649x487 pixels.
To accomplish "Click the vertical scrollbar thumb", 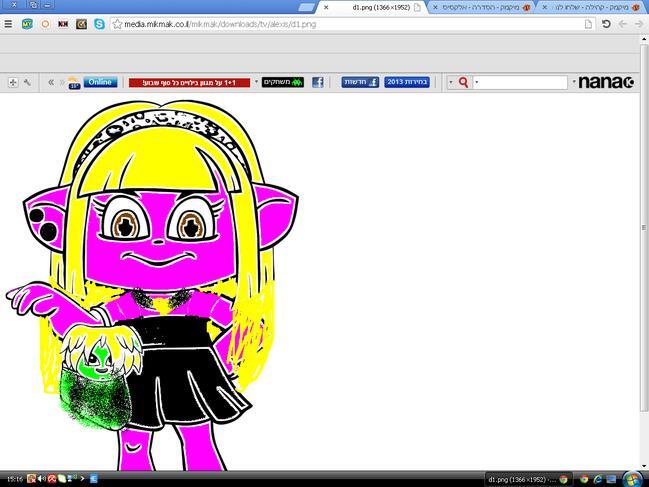I will click(644, 228).
